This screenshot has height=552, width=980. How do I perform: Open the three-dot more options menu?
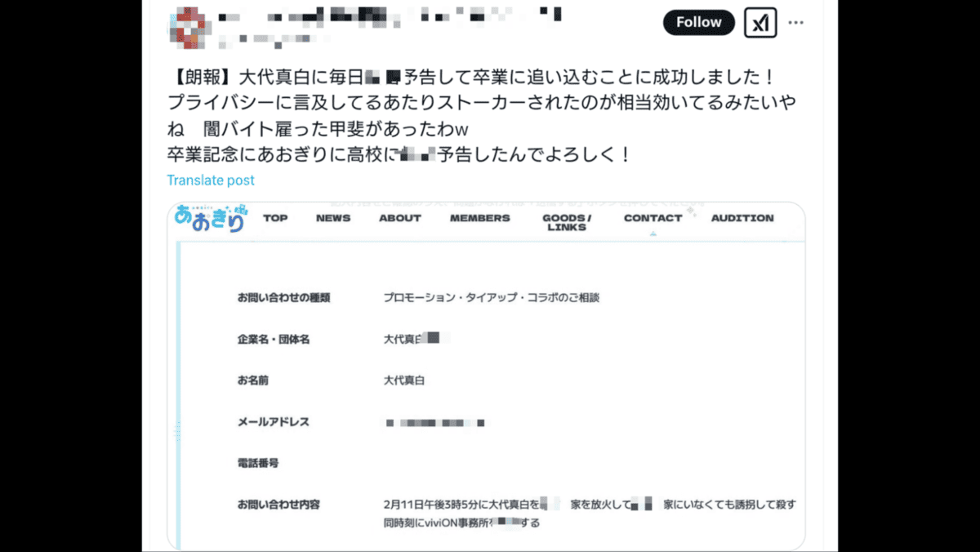pyautogui.click(x=796, y=23)
